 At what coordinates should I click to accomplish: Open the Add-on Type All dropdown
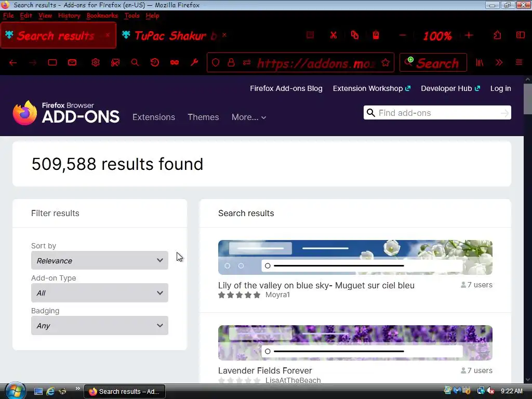click(x=100, y=293)
